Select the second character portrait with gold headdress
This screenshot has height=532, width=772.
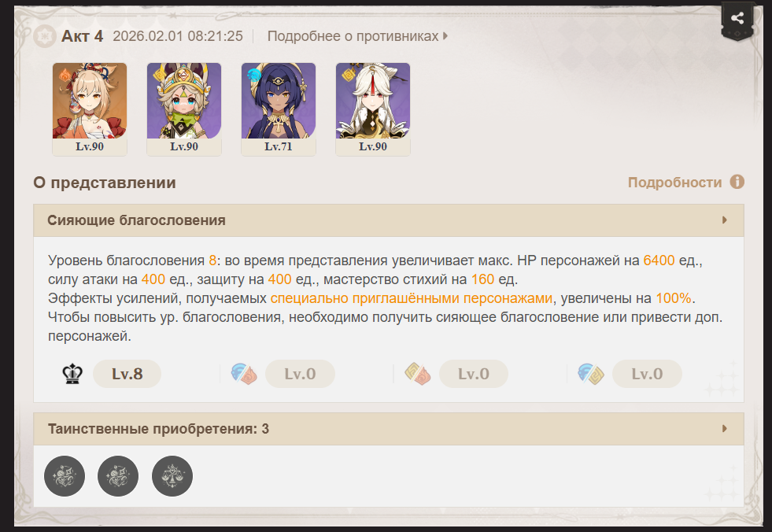[x=184, y=109]
